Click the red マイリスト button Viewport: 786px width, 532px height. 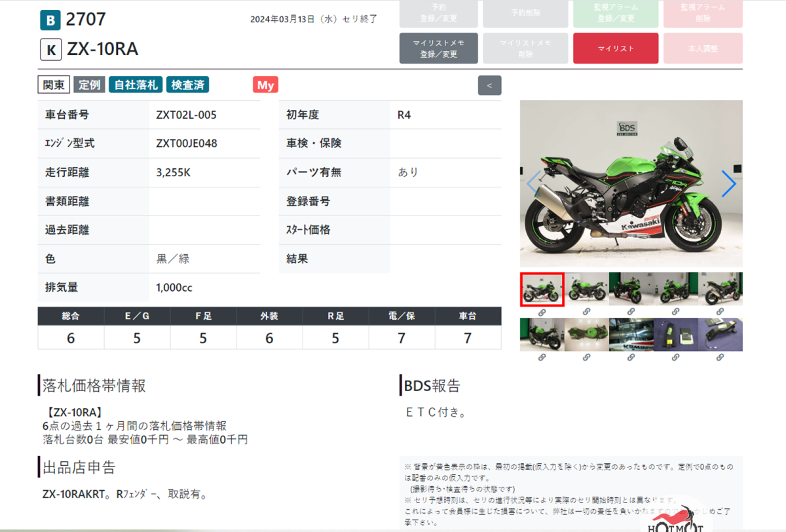pyautogui.click(x=616, y=48)
